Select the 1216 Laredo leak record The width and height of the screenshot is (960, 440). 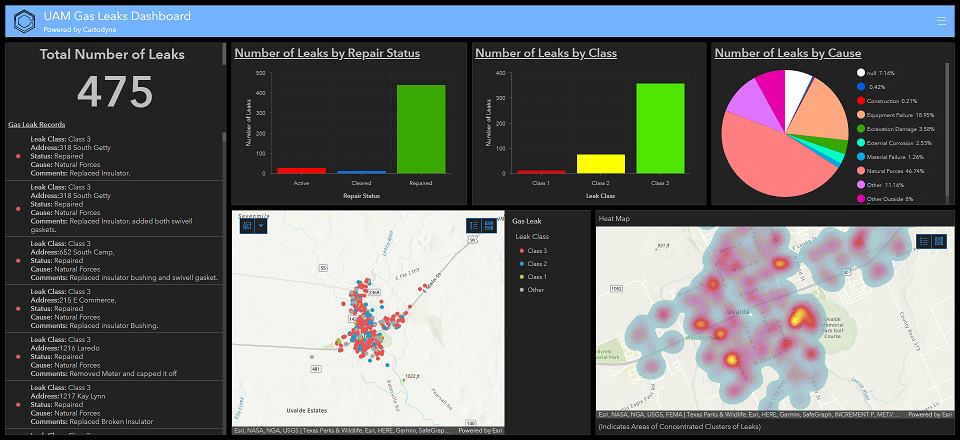[x=114, y=357]
